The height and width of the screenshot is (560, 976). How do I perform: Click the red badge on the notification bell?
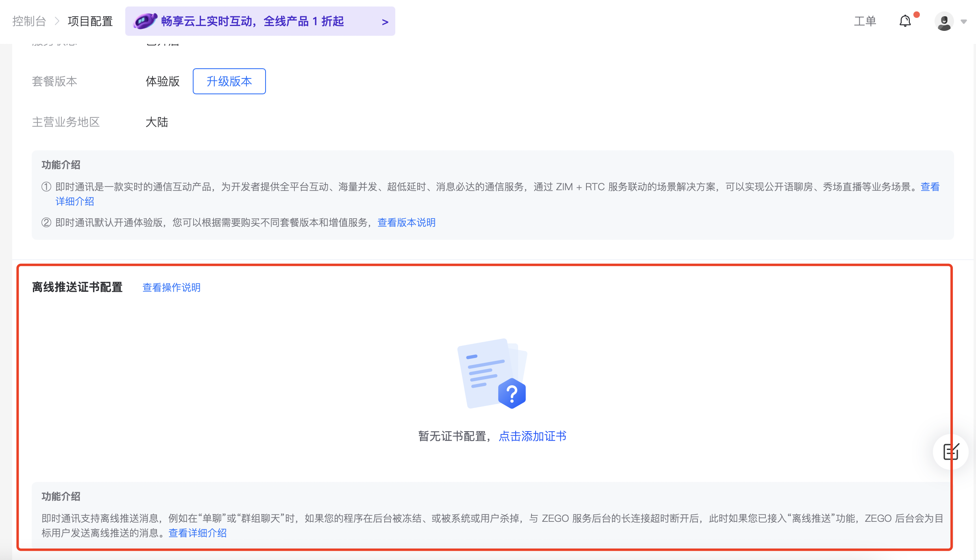[916, 14]
